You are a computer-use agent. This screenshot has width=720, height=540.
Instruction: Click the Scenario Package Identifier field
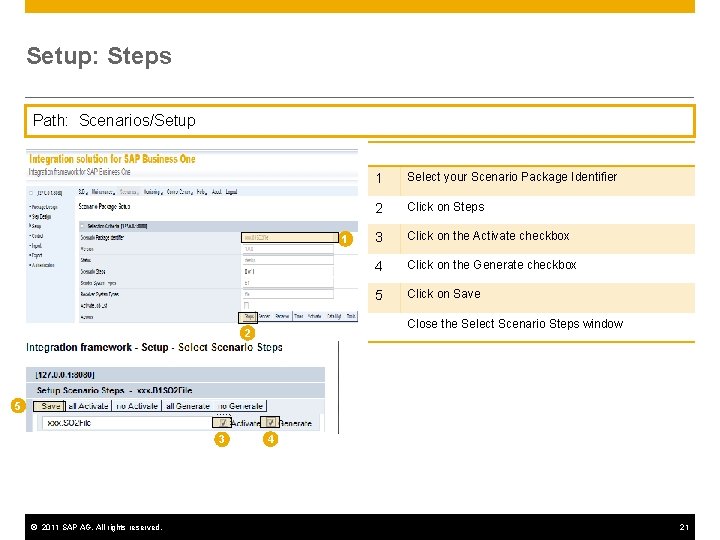tap(290, 237)
